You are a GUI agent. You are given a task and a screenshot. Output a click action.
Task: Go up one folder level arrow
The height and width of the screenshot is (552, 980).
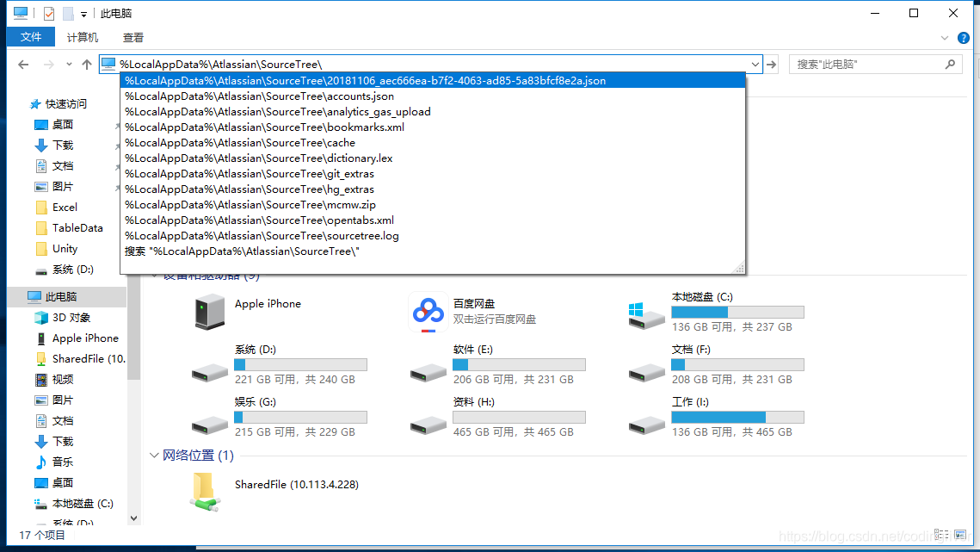[87, 65]
